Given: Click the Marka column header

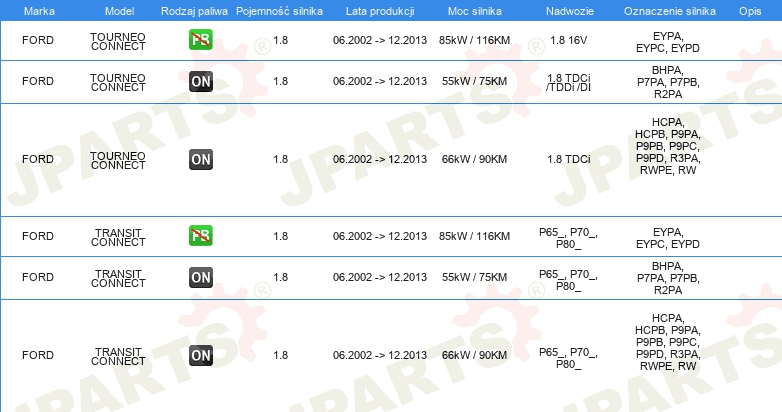Looking at the screenshot, I should [39, 11].
